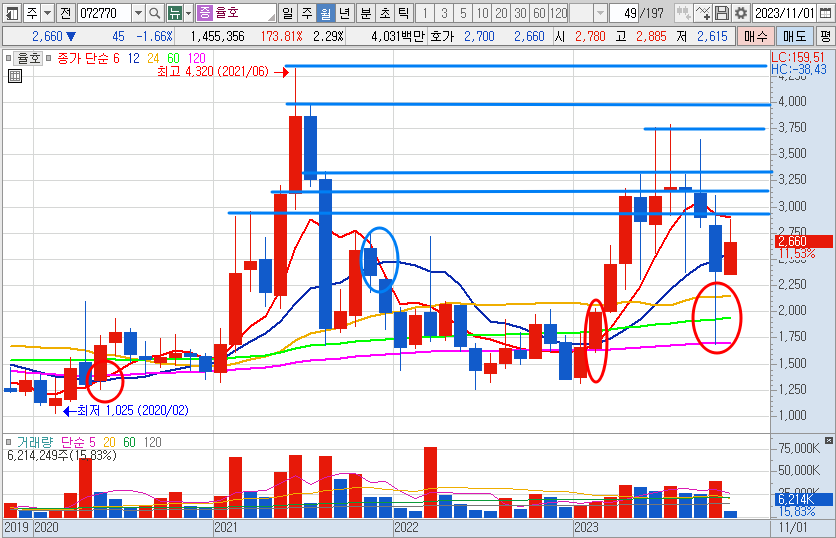
Task: Click the small square marker before 거래량 legend
Action: coord(9,441)
